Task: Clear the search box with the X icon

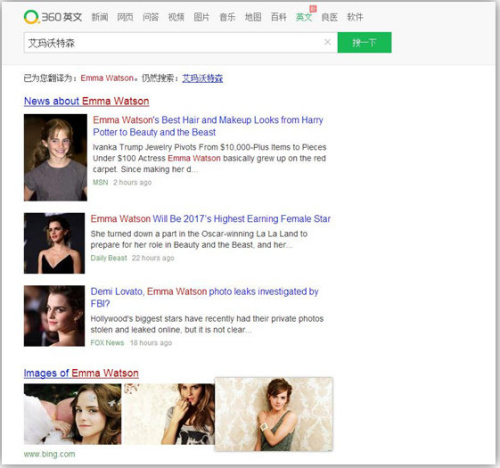Action: click(x=328, y=42)
